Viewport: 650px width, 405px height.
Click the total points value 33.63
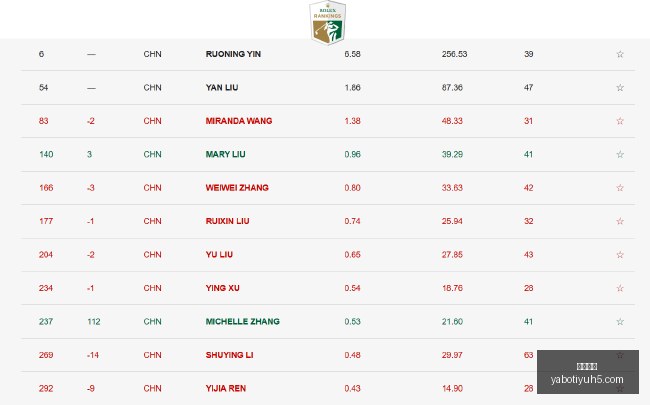(452, 188)
